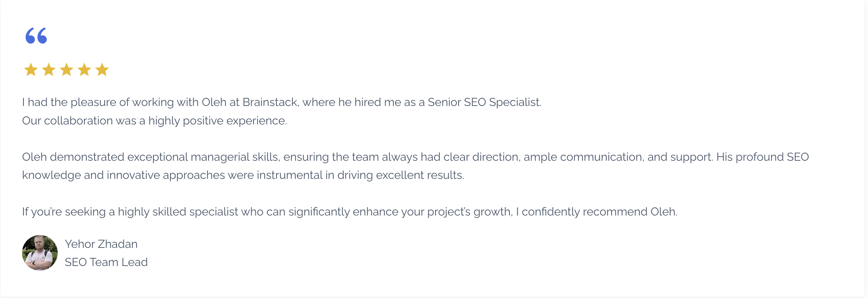Click the first gold star

[31, 69]
